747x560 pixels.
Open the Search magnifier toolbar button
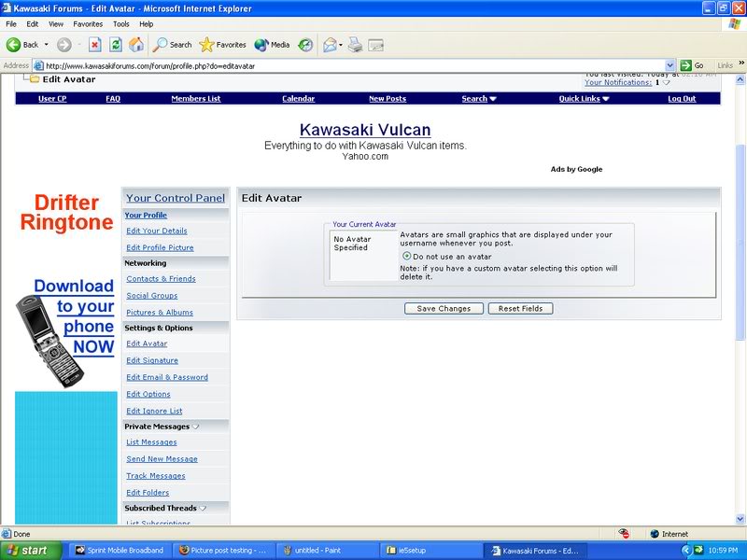click(172, 45)
